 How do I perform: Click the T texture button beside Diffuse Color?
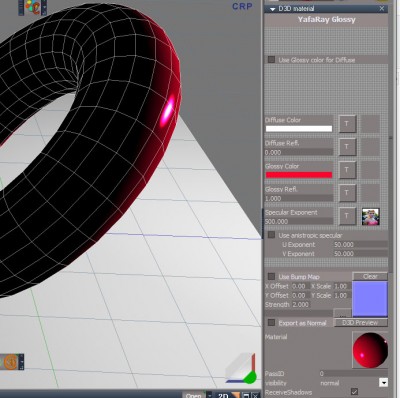pyautogui.click(x=347, y=124)
